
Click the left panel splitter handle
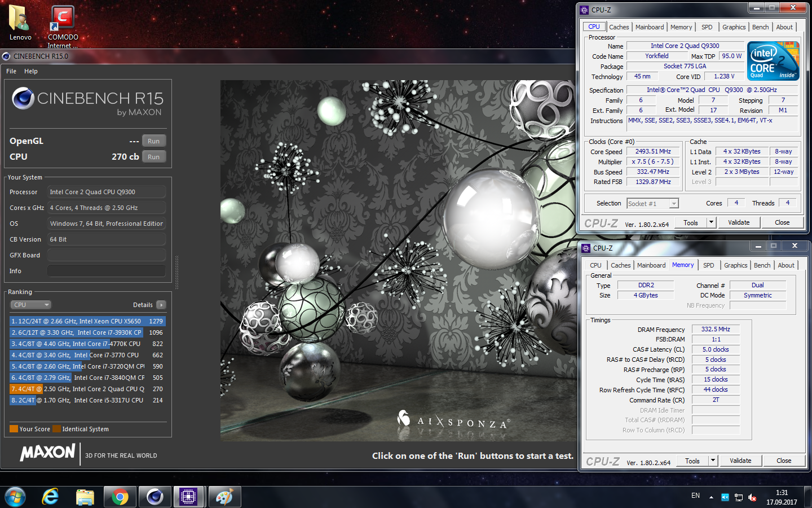click(177, 272)
